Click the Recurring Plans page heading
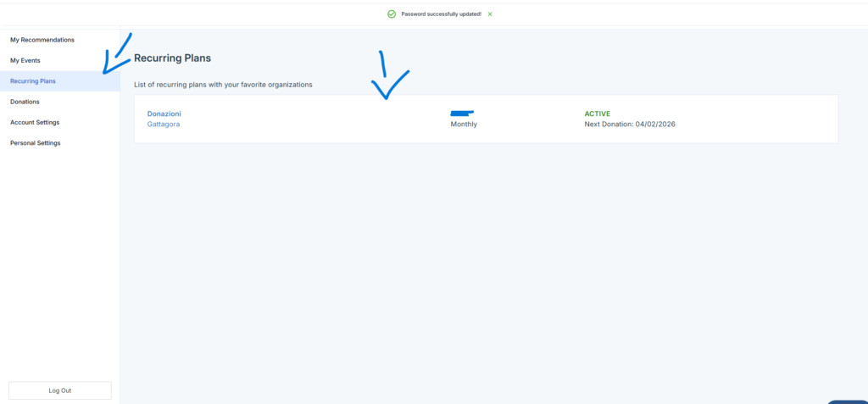 coord(172,58)
